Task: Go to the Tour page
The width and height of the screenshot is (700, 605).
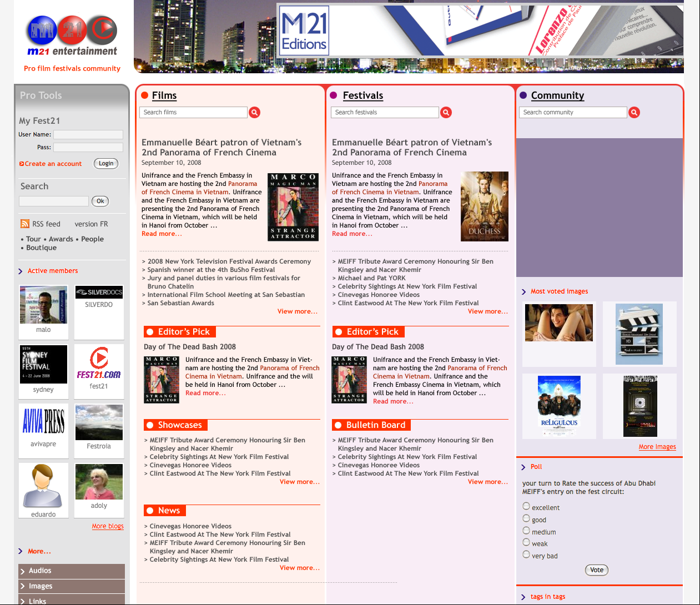Action: (33, 239)
